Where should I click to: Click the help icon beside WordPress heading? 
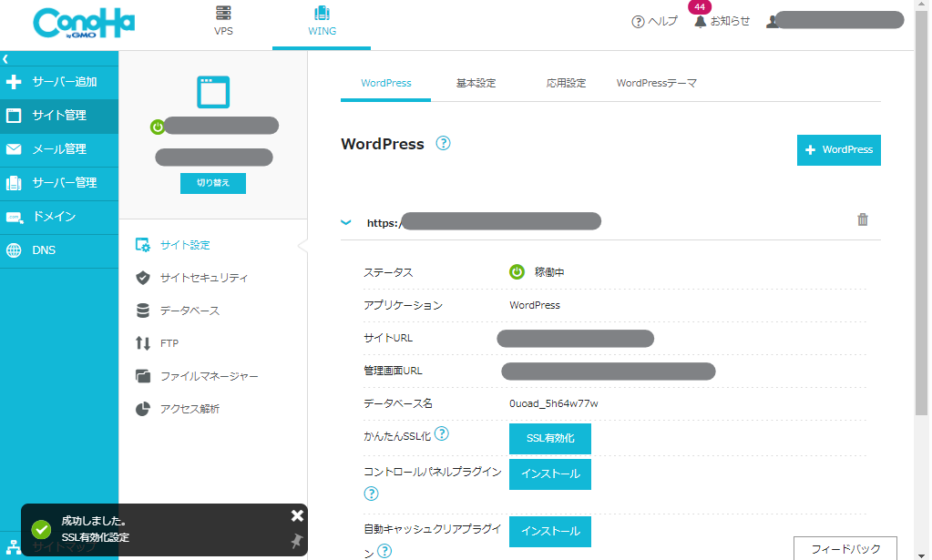click(x=443, y=143)
